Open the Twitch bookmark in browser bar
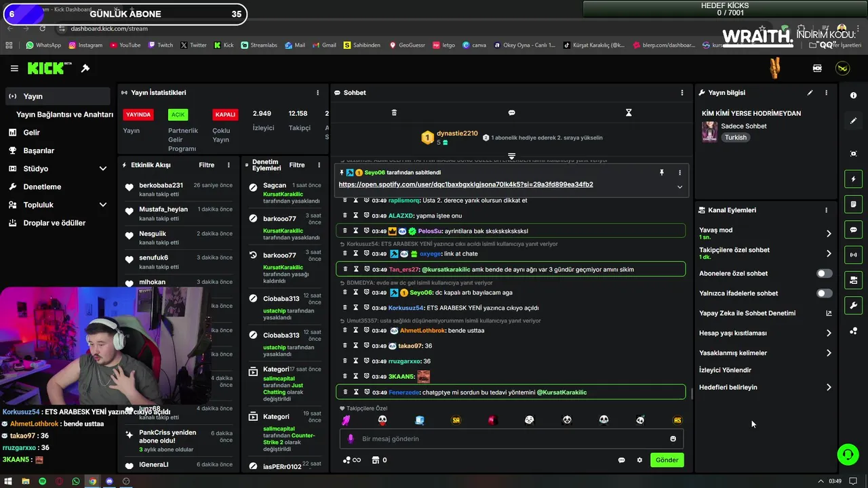The width and height of the screenshot is (868, 488). click(160, 45)
